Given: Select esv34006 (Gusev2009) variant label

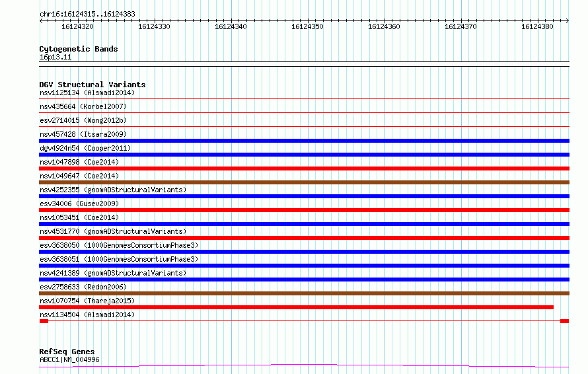Looking at the screenshot, I should (x=79, y=204).
